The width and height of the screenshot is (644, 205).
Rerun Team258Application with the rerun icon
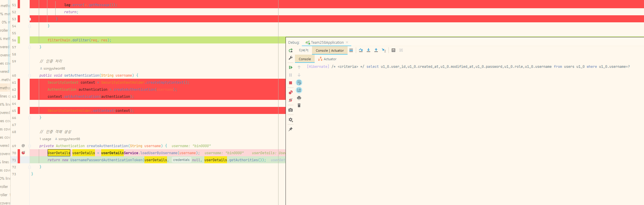[x=291, y=51]
